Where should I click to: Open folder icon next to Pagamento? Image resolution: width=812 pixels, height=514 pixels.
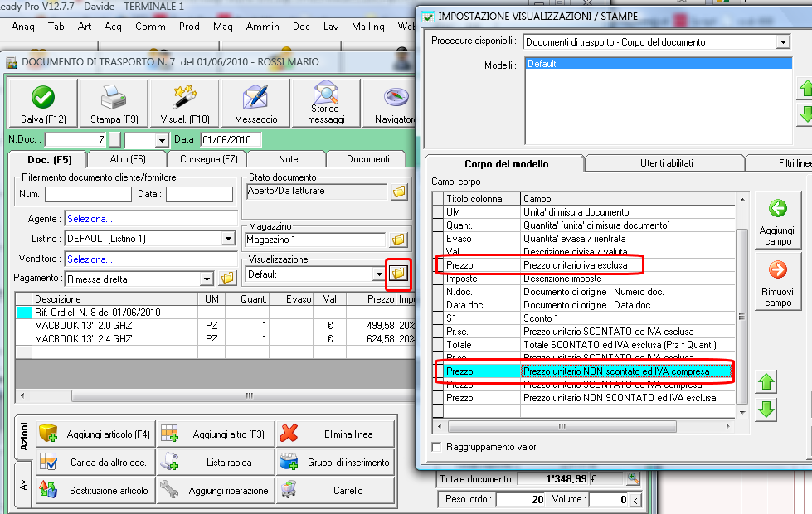coord(227,279)
